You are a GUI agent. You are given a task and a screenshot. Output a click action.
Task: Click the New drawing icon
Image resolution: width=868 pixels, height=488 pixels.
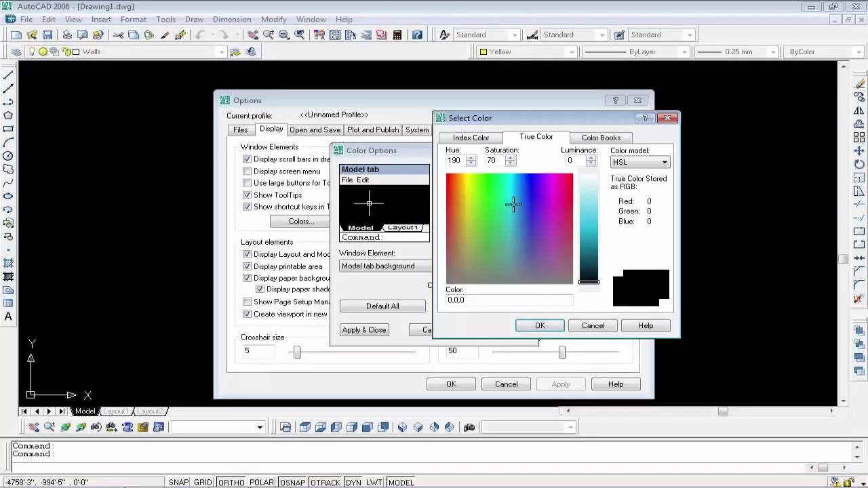[16, 35]
